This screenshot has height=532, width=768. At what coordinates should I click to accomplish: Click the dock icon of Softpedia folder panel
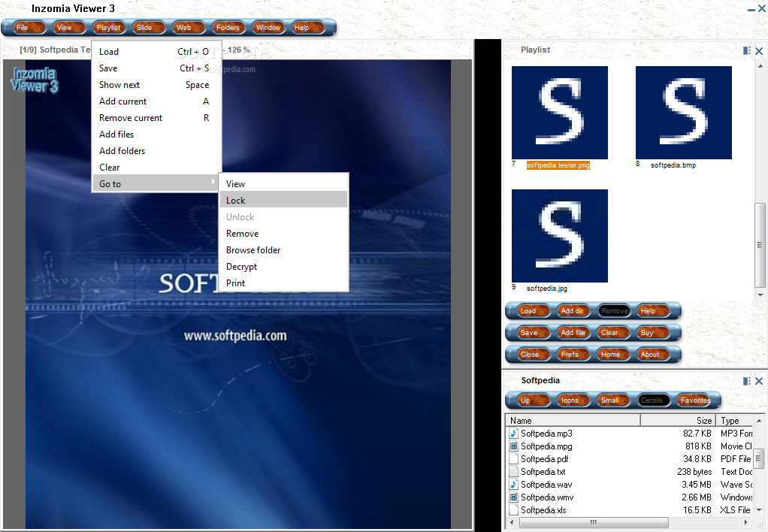click(747, 381)
